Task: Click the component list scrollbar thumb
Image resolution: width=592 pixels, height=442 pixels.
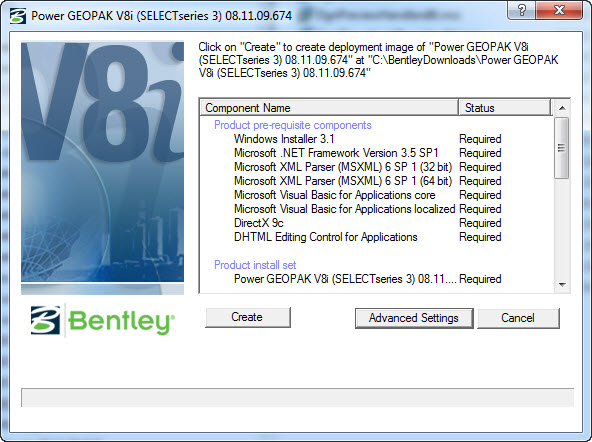Action: tap(562, 148)
